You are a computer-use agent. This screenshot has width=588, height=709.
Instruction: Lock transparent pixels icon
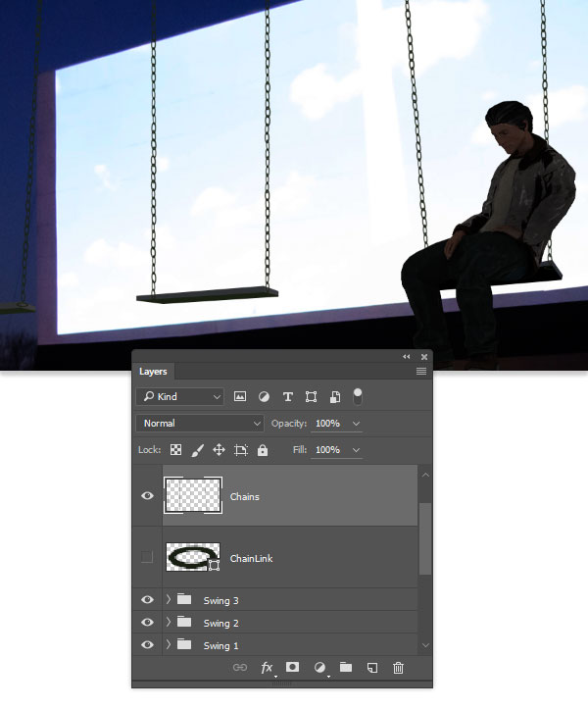pyautogui.click(x=175, y=449)
